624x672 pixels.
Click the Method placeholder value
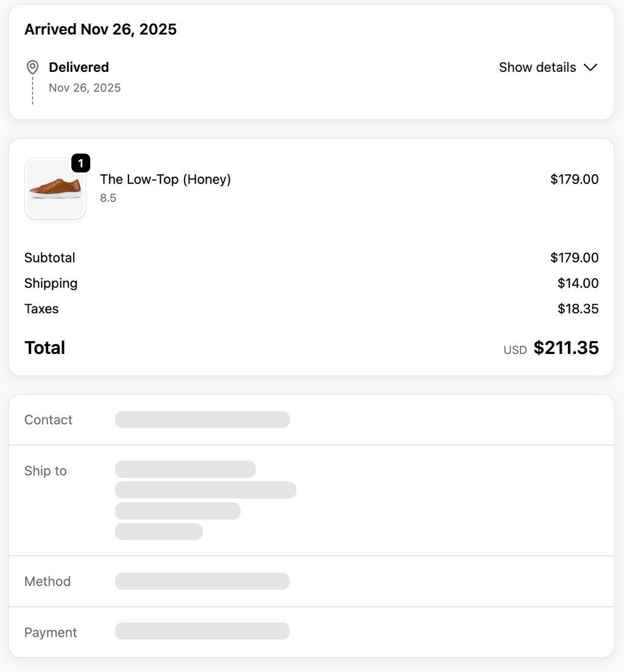coord(202,581)
